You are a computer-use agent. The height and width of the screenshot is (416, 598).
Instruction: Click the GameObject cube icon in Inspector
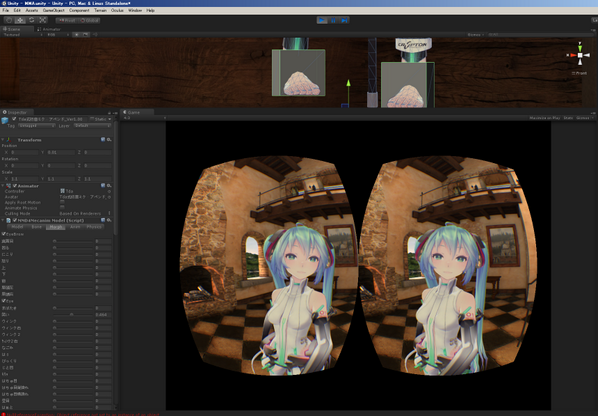tap(5, 120)
